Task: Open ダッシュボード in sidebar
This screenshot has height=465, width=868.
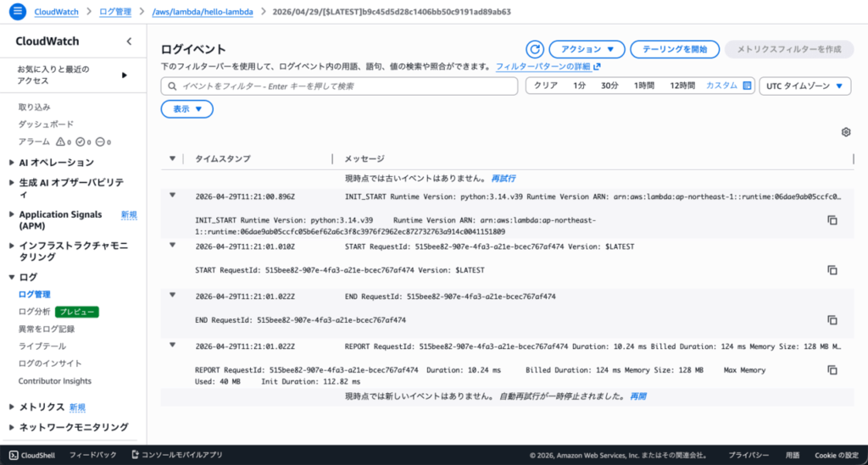Action: (46, 125)
